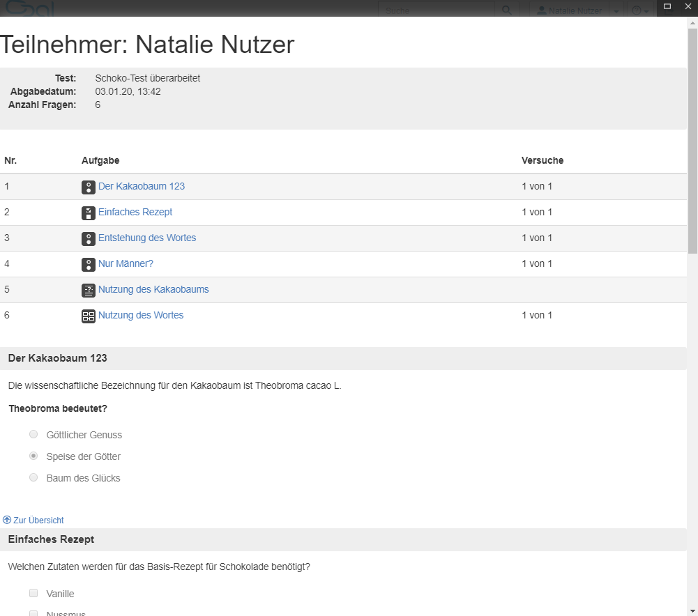Image resolution: width=698 pixels, height=616 pixels.
Task: Select the Göttlicher Genuss radio option
Action: point(33,435)
